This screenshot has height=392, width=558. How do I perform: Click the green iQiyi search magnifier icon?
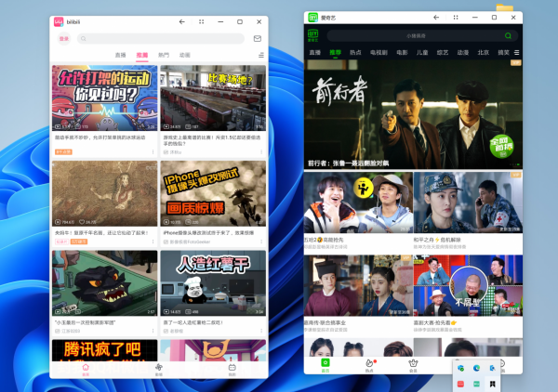508,35
